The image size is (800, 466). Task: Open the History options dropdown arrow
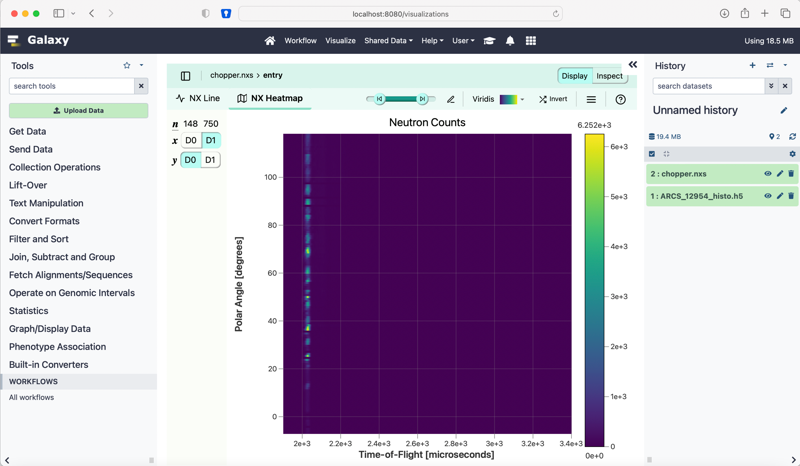(785, 66)
